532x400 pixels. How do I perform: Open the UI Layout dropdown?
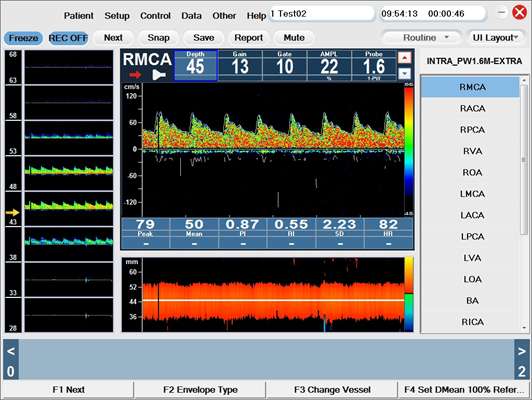click(x=495, y=38)
